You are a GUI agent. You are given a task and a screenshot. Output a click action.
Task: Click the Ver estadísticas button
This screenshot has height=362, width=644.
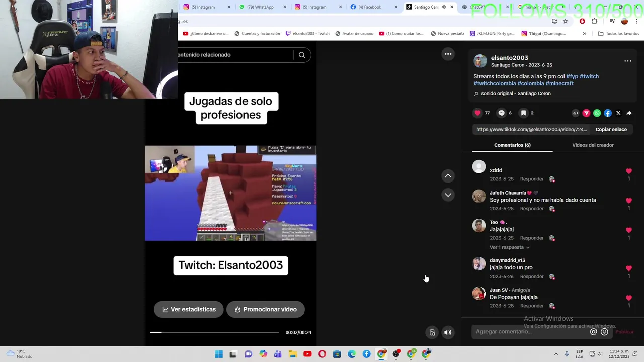(x=189, y=309)
